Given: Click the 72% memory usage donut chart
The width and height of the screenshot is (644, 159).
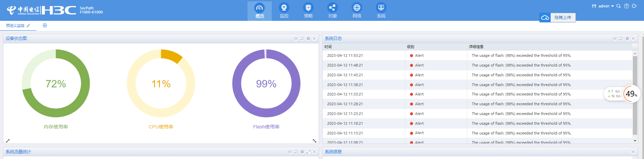Looking at the screenshot, I should [56, 83].
